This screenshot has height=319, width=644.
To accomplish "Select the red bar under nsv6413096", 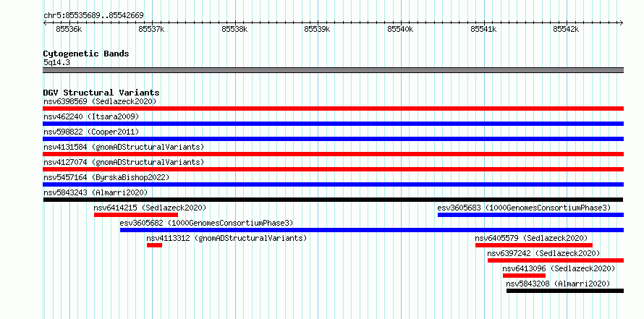I will click(524, 276).
